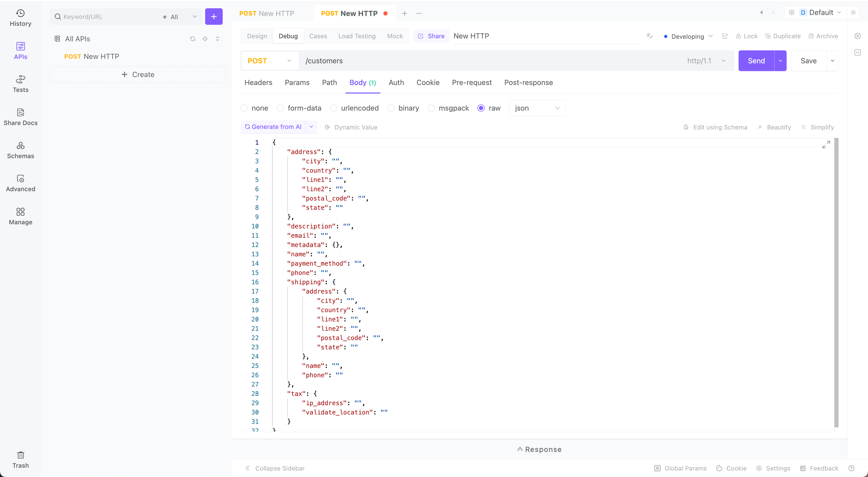Click Generate from AI
868x477 pixels.
(x=273, y=127)
